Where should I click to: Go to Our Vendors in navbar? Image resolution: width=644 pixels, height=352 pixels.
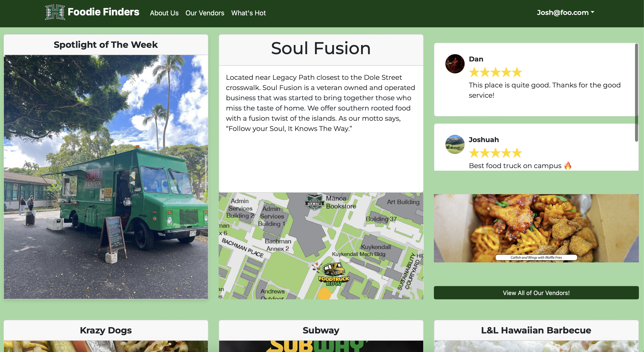pos(205,13)
